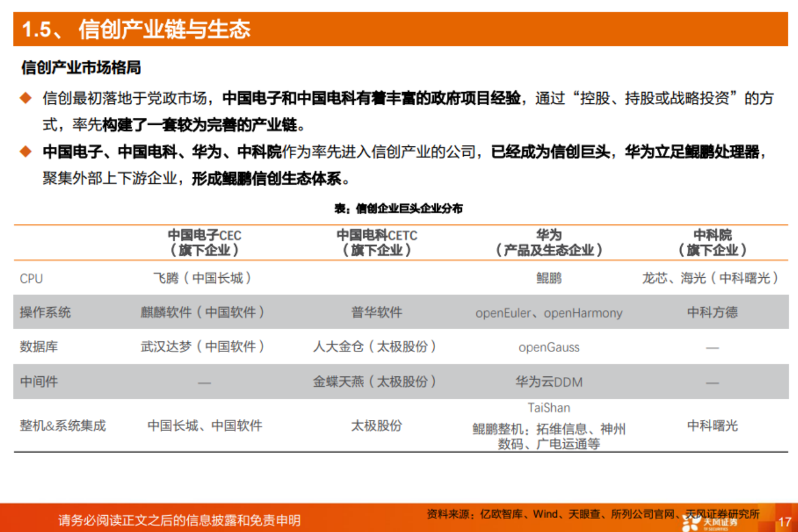Image resolution: width=798 pixels, height=532 pixels.
Task: Click column header 中科院（旗下企业）
Action: 713,243
